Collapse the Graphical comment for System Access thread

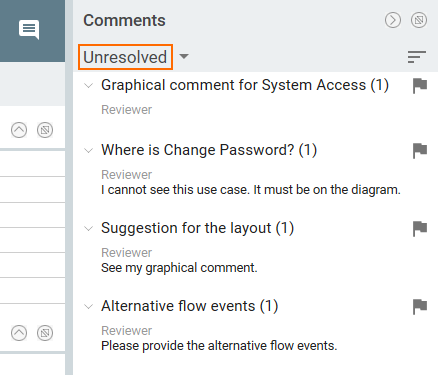pos(88,86)
